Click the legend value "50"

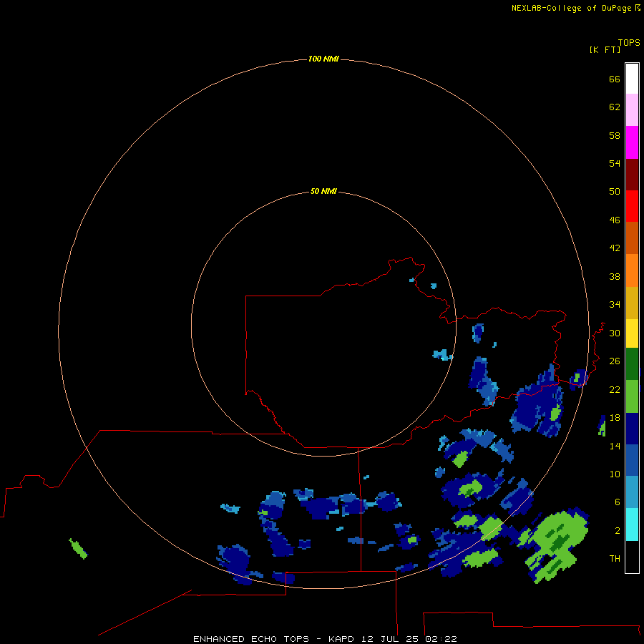615,192
